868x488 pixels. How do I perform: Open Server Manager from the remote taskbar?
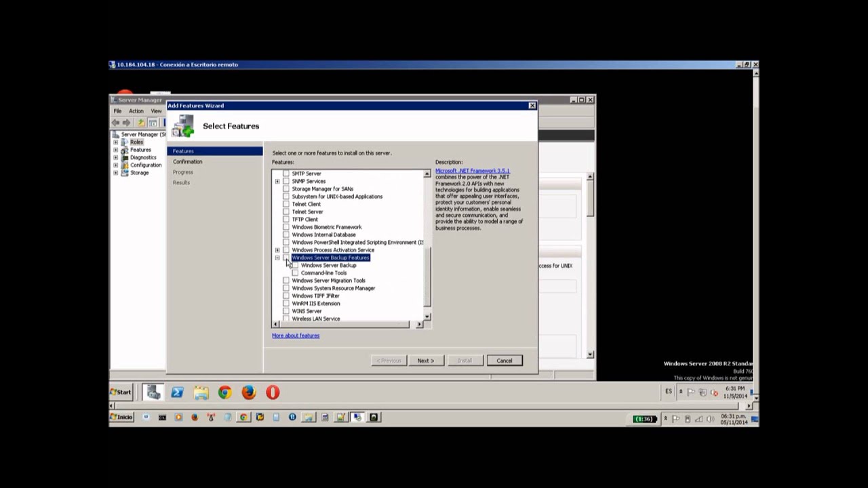(x=153, y=392)
